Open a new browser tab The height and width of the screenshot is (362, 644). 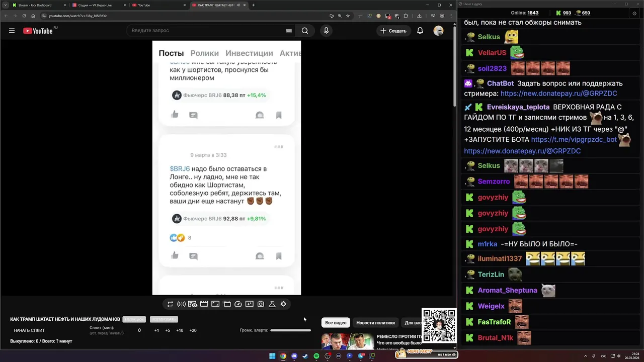[x=254, y=5]
